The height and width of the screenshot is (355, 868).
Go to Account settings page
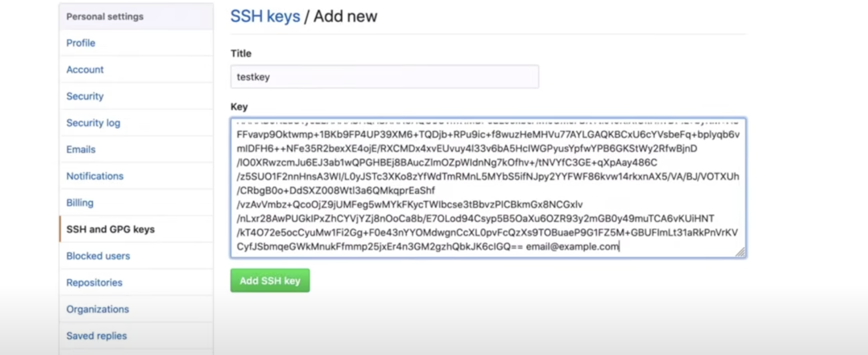pos(85,70)
